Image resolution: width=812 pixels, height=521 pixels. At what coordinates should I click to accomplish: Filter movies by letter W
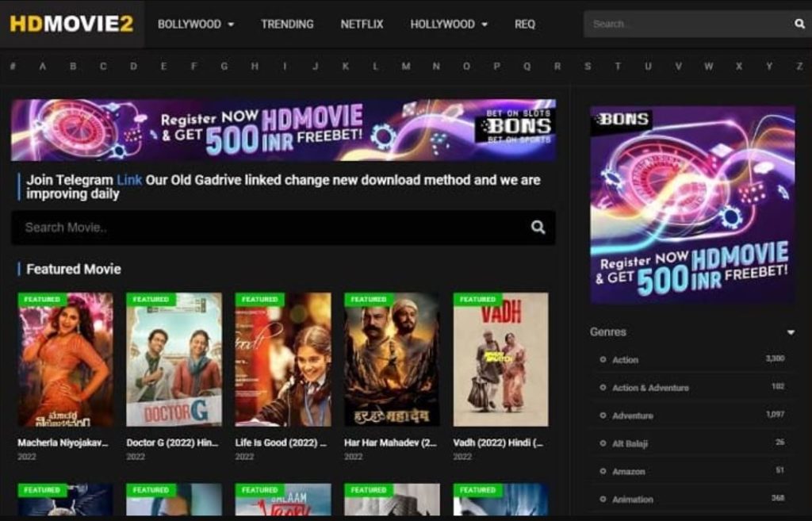[x=708, y=67]
